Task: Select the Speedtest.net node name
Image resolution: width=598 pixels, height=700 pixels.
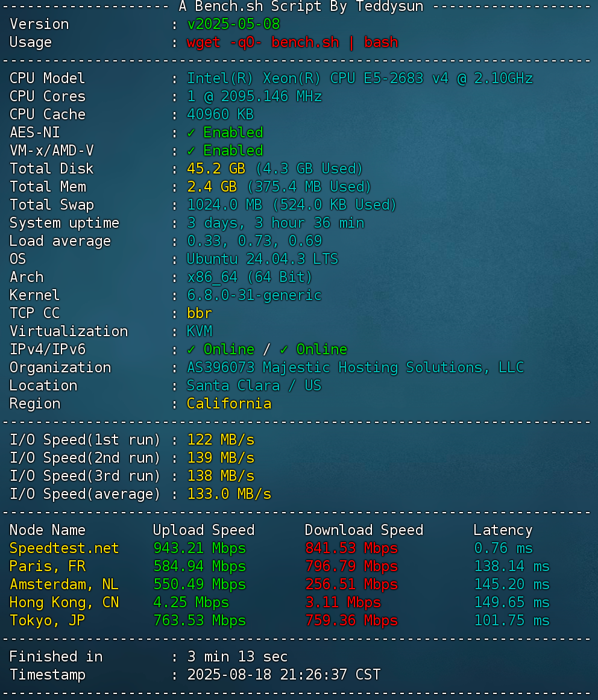Action: (x=65, y=548)
